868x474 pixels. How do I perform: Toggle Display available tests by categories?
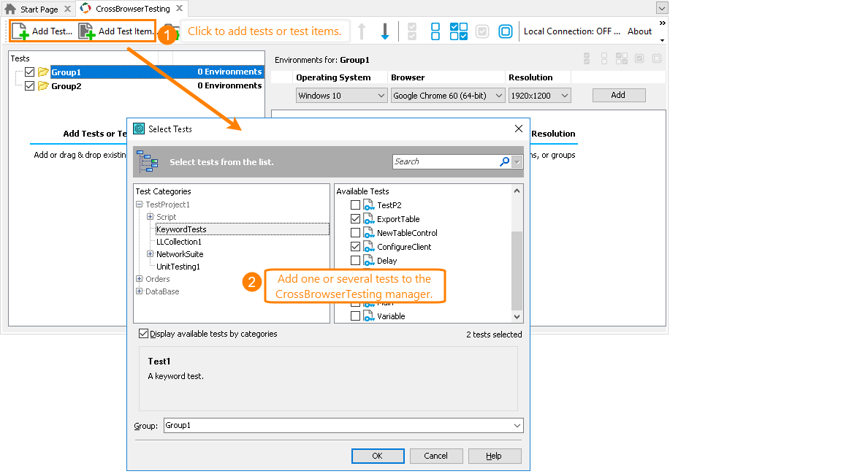[143, 334]
